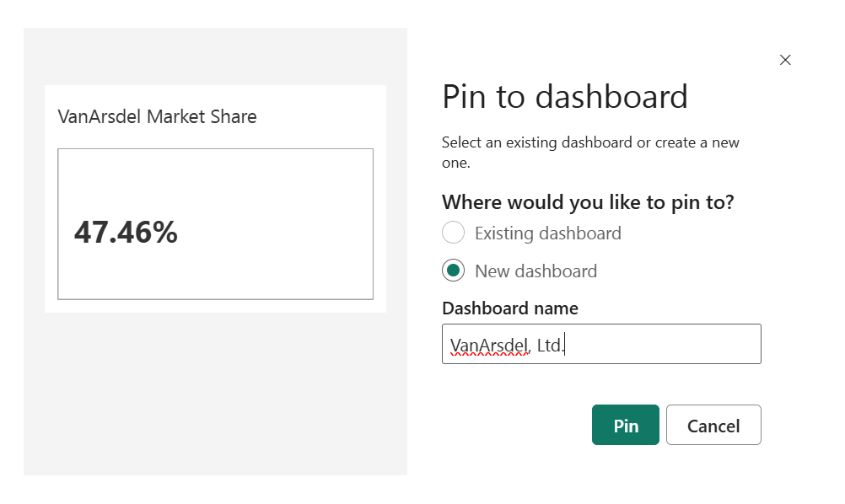Click the Pin to dashboard heading
Image resolution: width=845 pixels, height=504 pixels.
pos(564,97)
